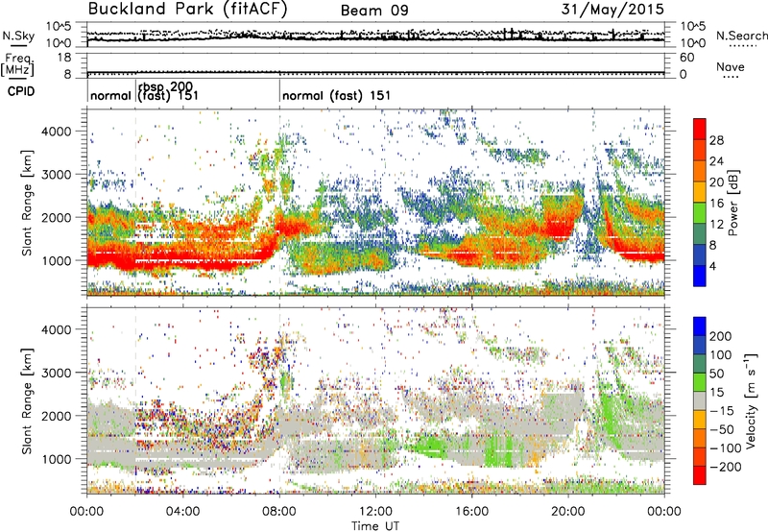Image resolution: width=768 pixels, height=532 pixels.
Task: Click the '200' label on Velocity colorbar
Action: coord(721,336)
